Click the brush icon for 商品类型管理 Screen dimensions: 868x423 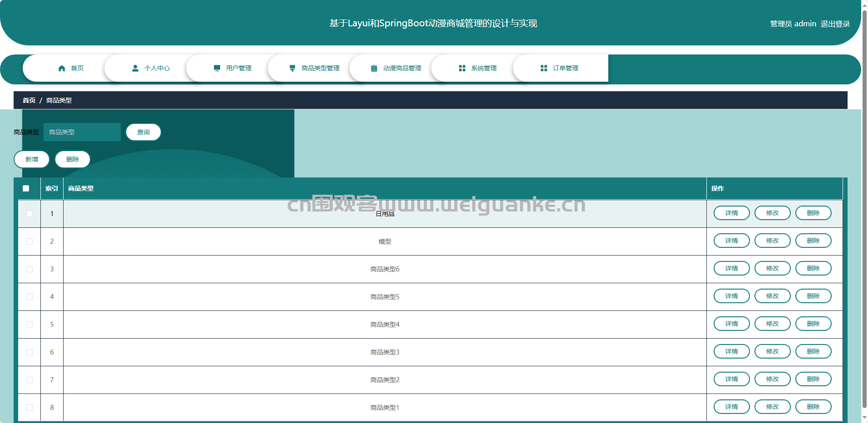pyautogui.click(x=292, y=68)
